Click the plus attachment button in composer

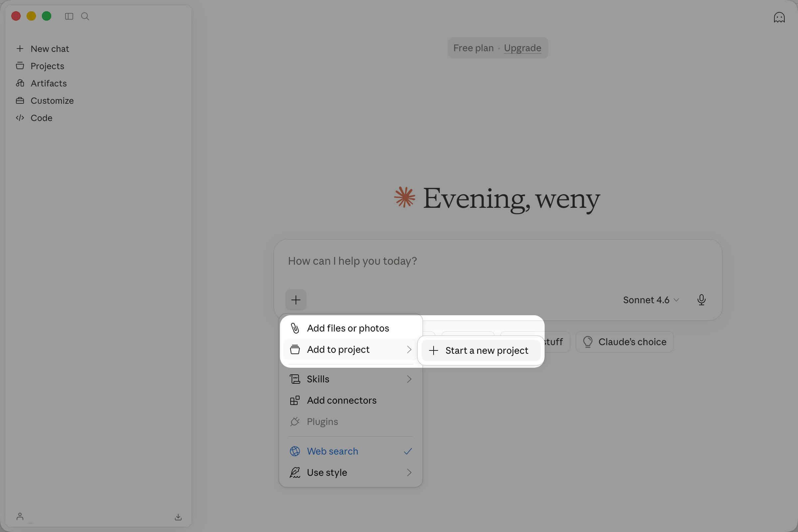tap(296, 300)
